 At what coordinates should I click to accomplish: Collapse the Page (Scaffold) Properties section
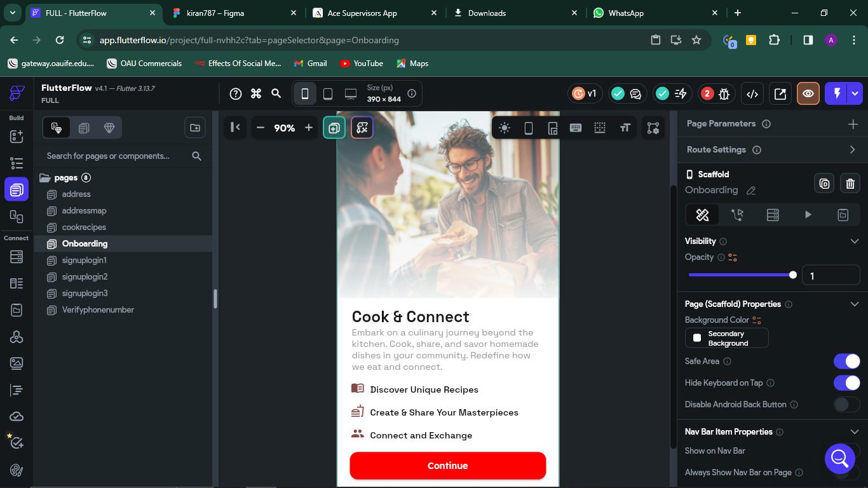[854, 304]
